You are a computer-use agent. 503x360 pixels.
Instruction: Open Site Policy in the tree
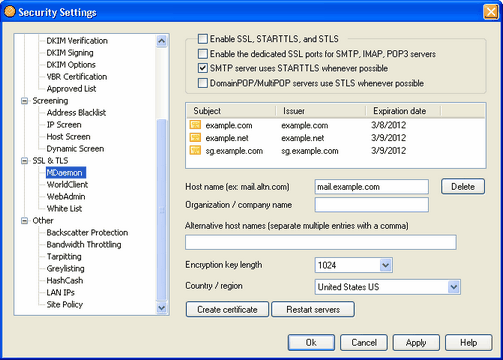pyautogui.click(x=65, y=305)
